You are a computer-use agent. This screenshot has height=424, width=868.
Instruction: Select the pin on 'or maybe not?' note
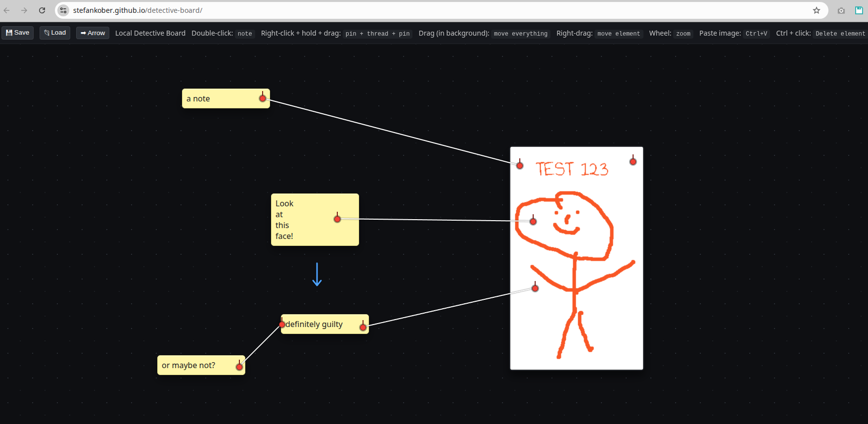coord(239,366)
